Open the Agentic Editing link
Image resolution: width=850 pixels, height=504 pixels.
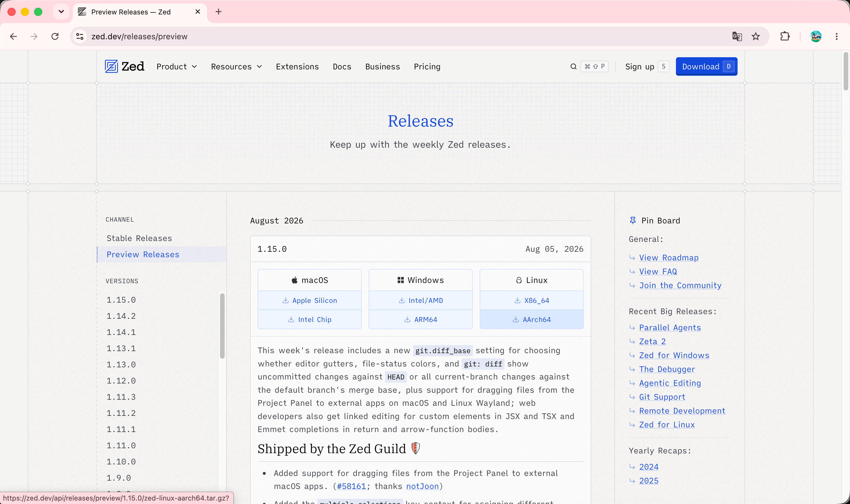[x=670, y=383]
